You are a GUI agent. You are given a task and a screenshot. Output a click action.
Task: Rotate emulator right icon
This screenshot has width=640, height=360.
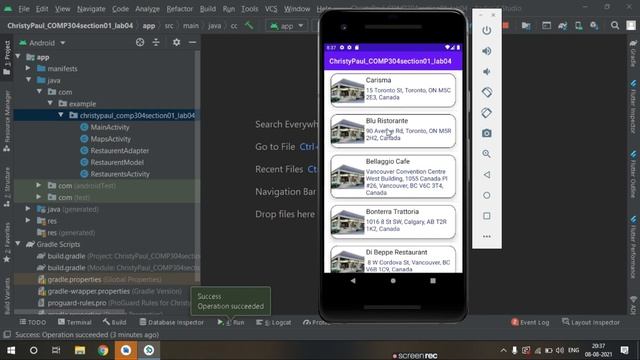coord(487,113)
